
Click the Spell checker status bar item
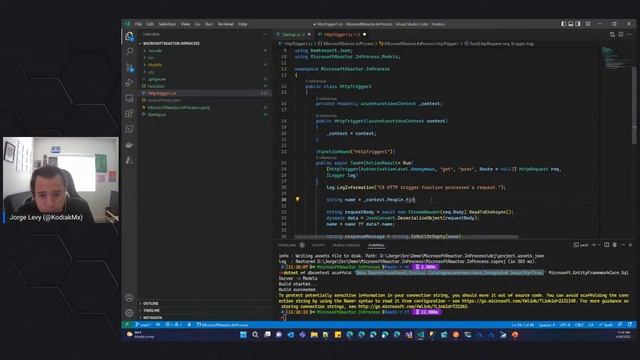(x=606, y=325)
